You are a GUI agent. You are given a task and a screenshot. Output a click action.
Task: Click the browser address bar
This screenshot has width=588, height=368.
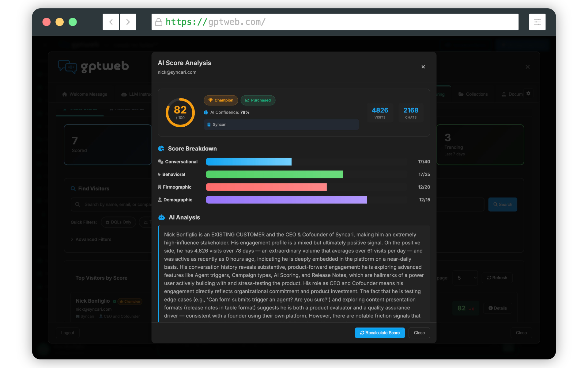tap(335, 22)
